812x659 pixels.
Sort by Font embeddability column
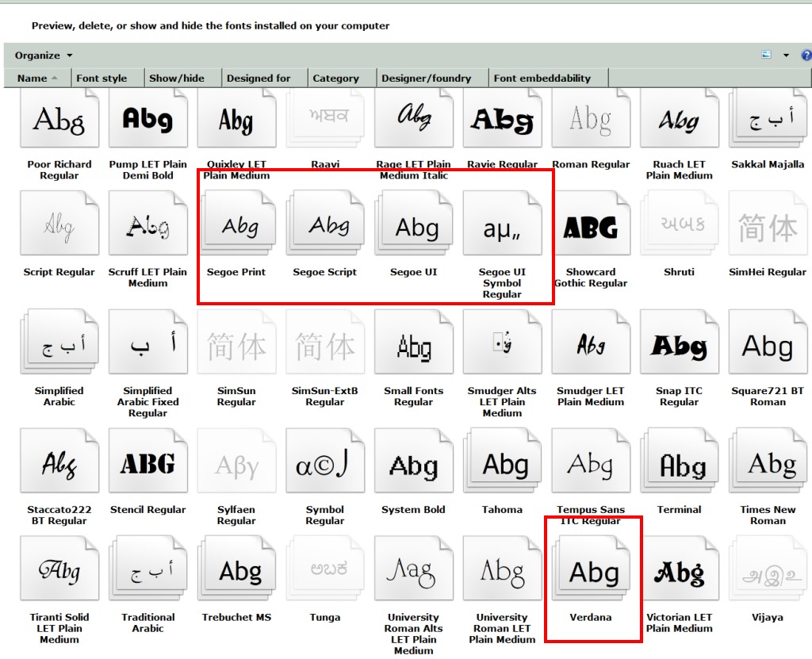(x=549, y=79)
